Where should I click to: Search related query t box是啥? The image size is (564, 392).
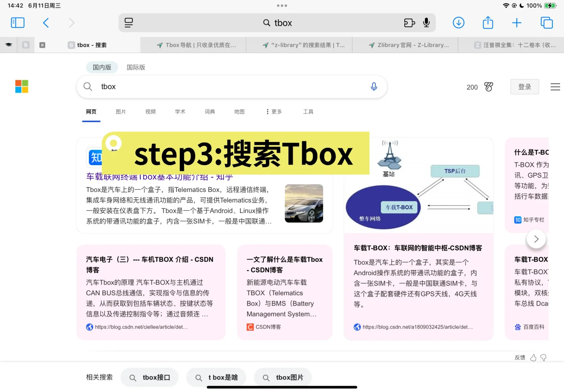click(x=216, y=377)
